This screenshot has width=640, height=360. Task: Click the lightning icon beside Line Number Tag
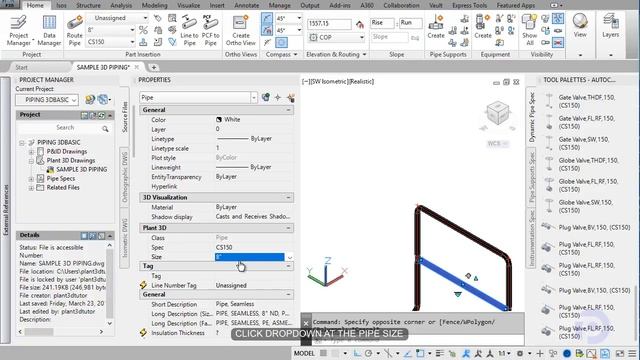pos(143,285)
